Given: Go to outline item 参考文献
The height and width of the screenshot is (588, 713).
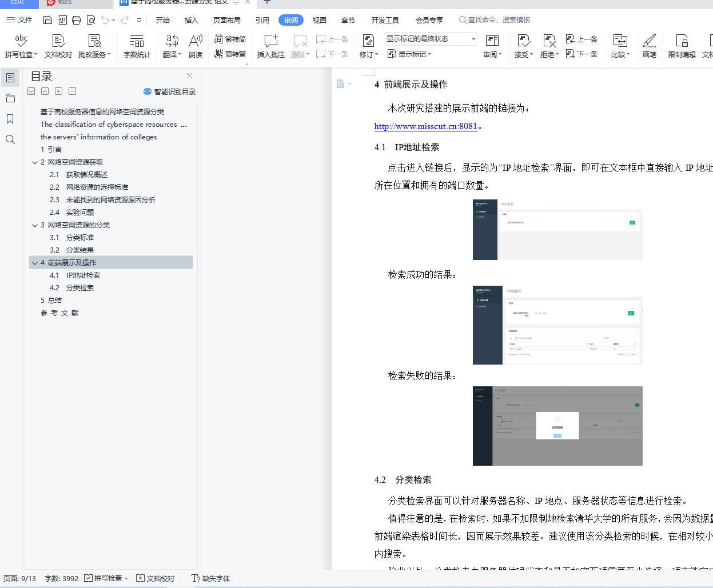Looking at the screenshot, I should point(59,313).
